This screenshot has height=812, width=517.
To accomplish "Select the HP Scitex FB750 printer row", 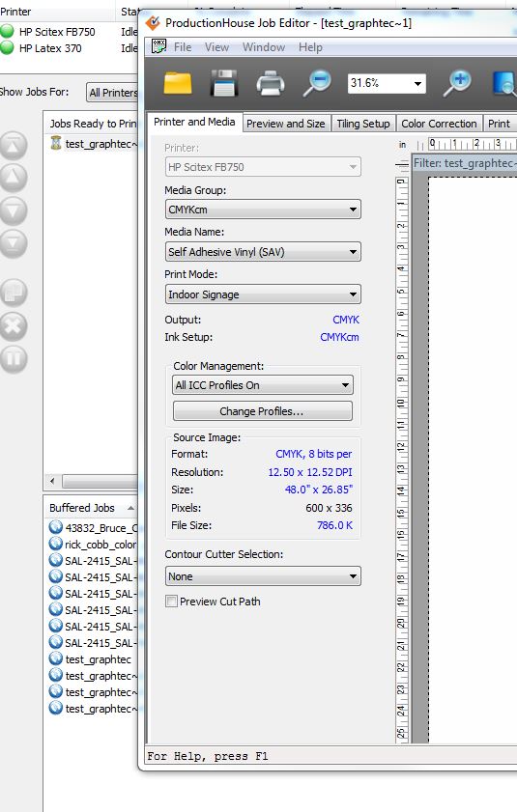I will click(69, 32).
